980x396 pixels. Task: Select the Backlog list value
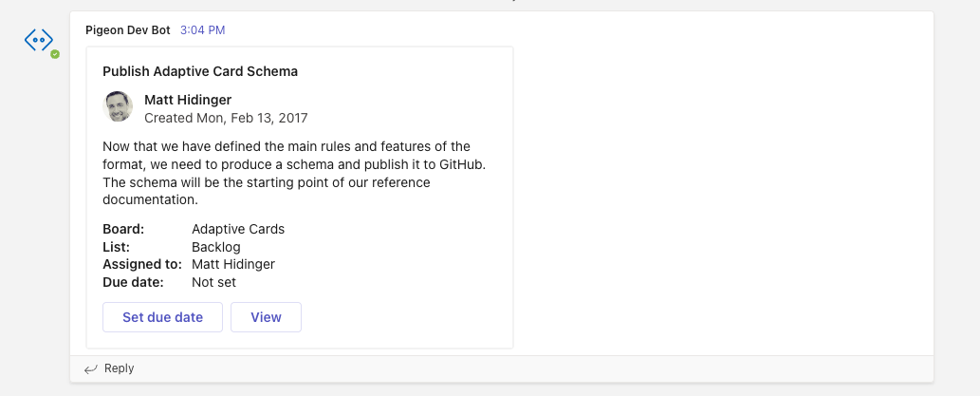point(216,247)
